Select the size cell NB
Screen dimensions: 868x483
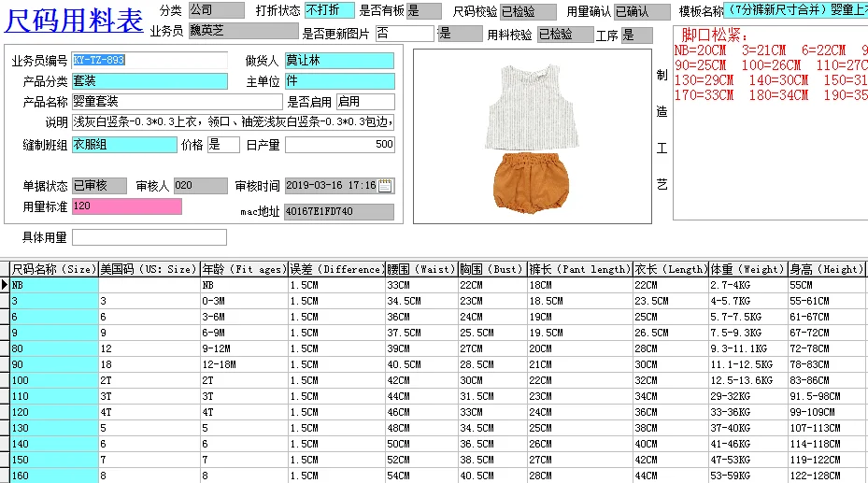click(54, 286)
